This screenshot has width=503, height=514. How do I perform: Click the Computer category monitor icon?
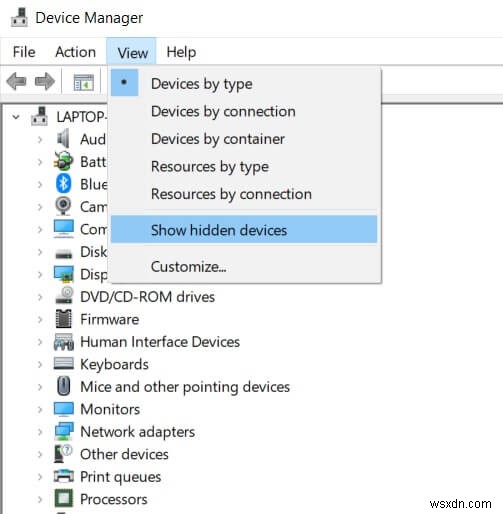click(64, 229)
